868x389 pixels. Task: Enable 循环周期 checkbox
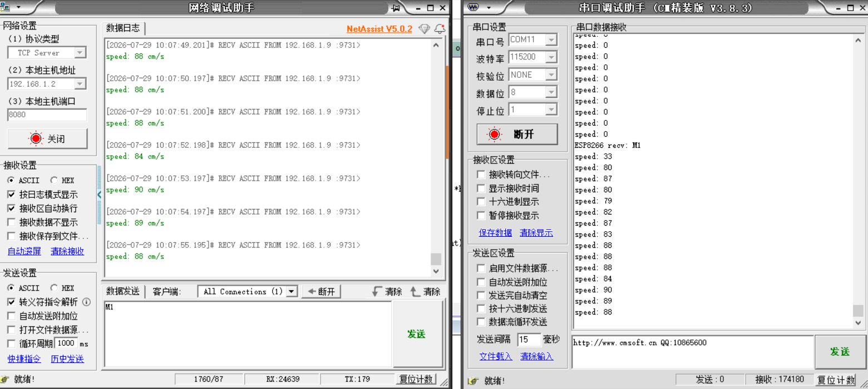click(x=11, y=343)
